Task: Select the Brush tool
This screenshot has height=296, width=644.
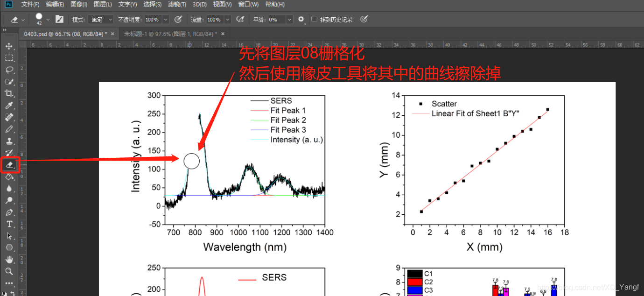Action: click(9, 129)
